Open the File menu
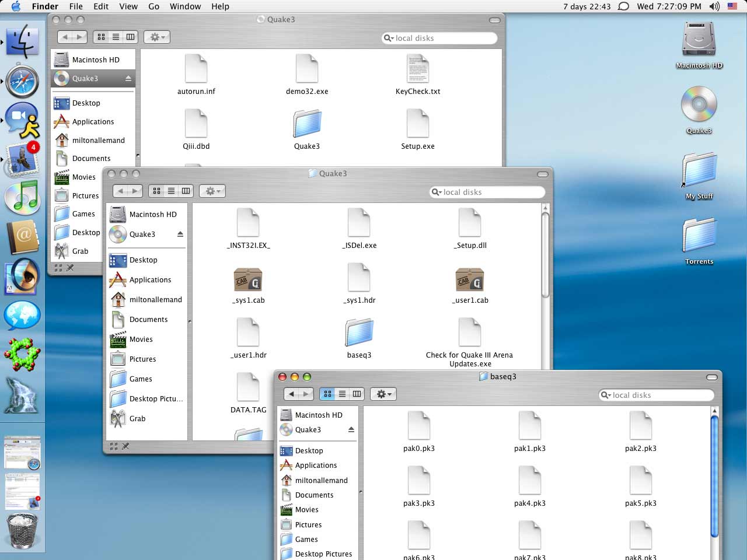 (76, 6)
